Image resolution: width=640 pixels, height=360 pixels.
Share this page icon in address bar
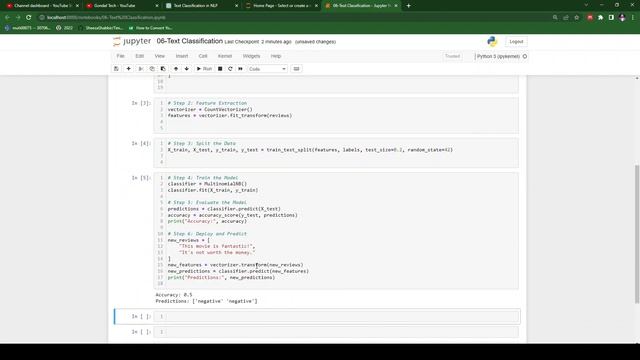[x=566, y=18]
